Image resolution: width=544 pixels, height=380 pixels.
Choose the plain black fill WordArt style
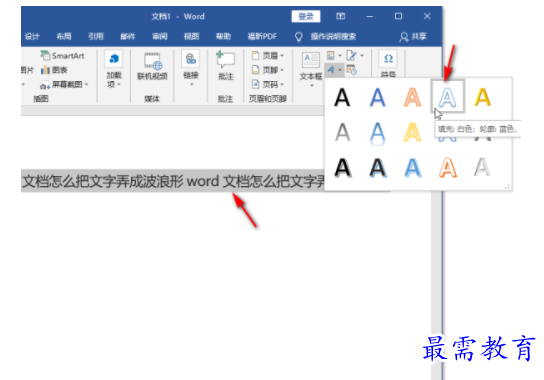pos(342,97)
